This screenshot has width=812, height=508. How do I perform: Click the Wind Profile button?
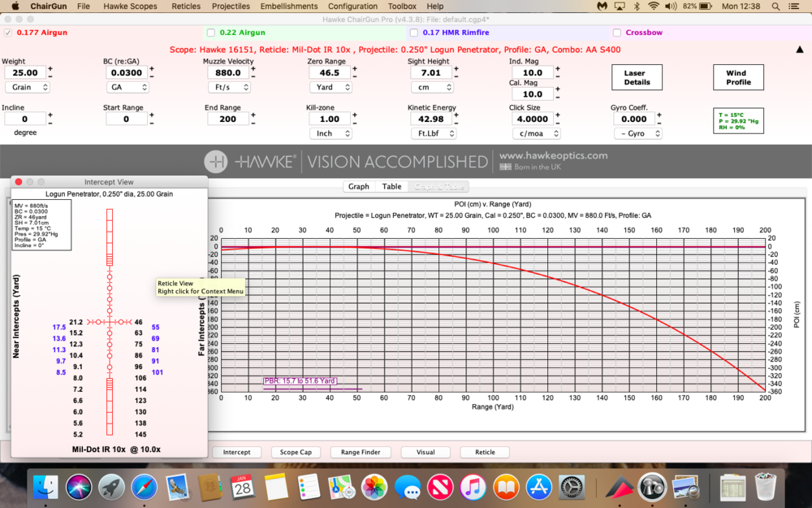738,77
